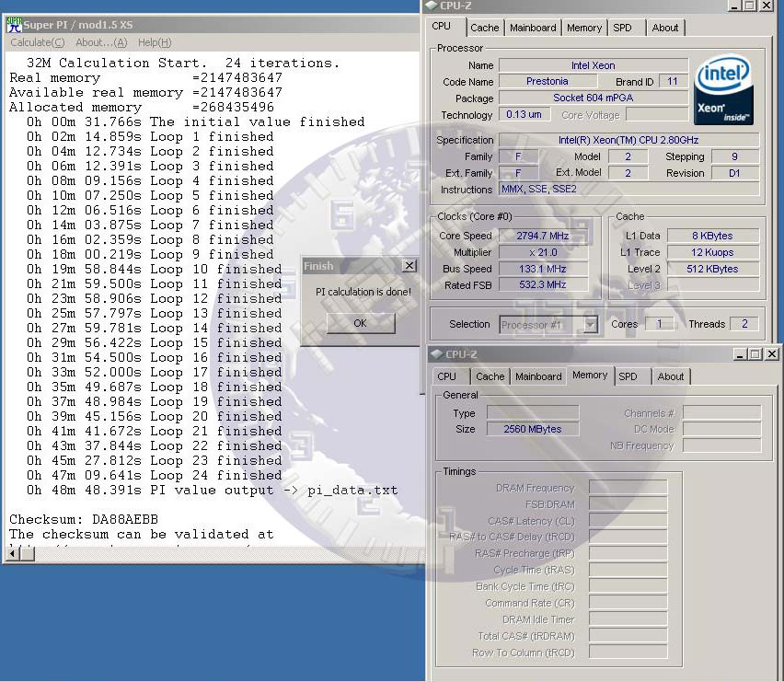Open the Calculate(C) menu in Super PI
The width and height of the screenshot is (784, 682).
[x=38, y=42]
